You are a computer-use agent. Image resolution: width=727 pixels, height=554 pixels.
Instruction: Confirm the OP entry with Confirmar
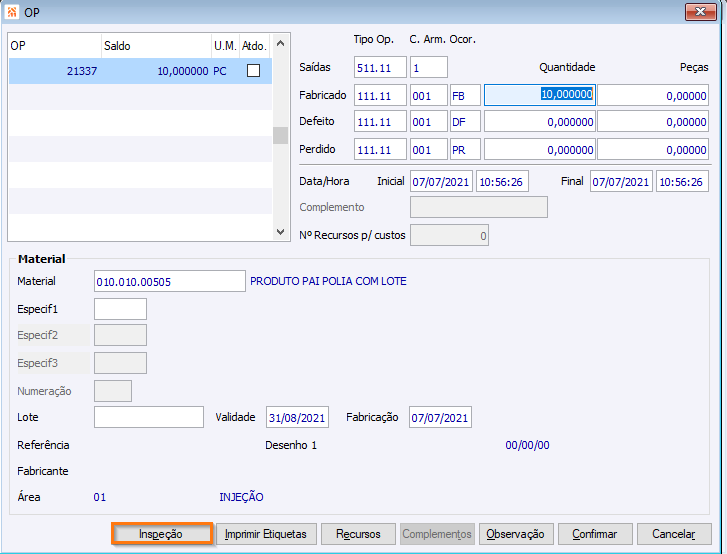pos(595,534)
